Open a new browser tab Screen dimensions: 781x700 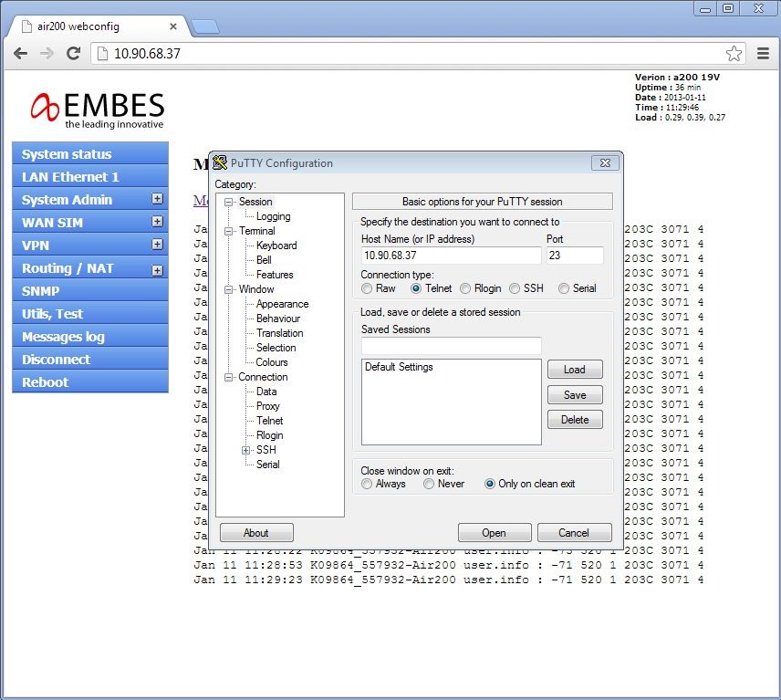tap(205, 26)
